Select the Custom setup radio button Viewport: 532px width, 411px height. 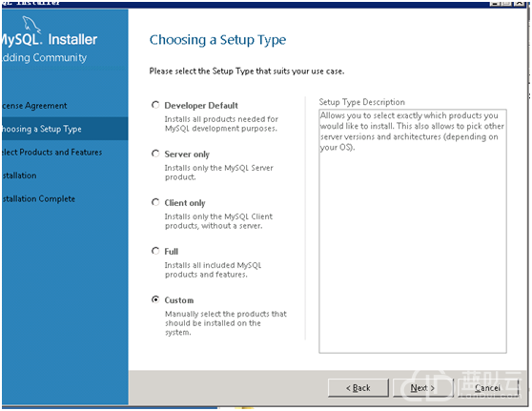click(155, 299)
